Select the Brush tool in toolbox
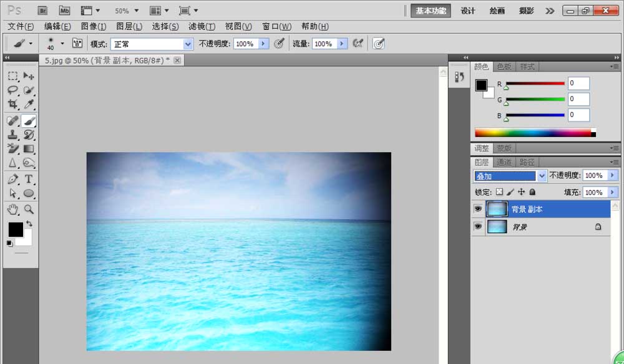This screenshot has height=364, width=624. point(29,121)
